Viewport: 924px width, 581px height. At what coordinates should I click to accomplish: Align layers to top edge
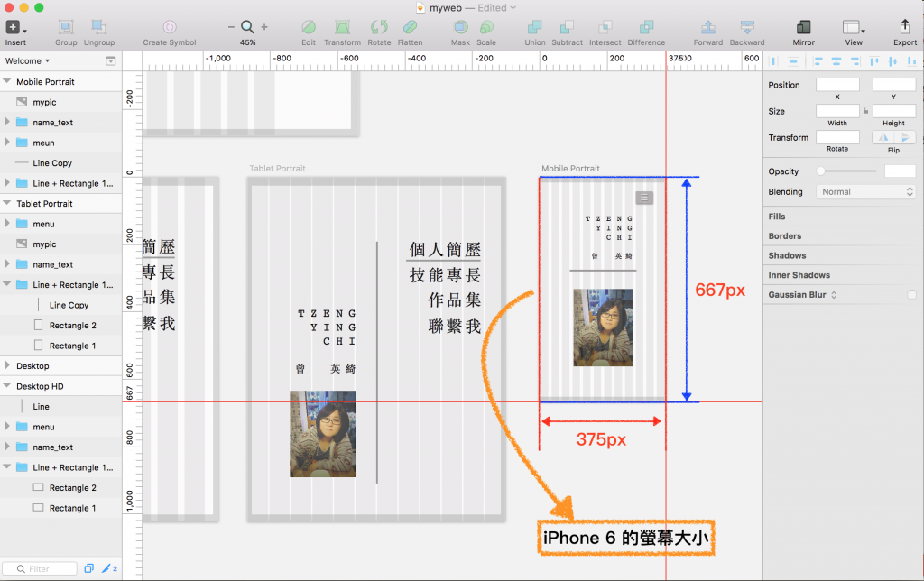[873, 61]
